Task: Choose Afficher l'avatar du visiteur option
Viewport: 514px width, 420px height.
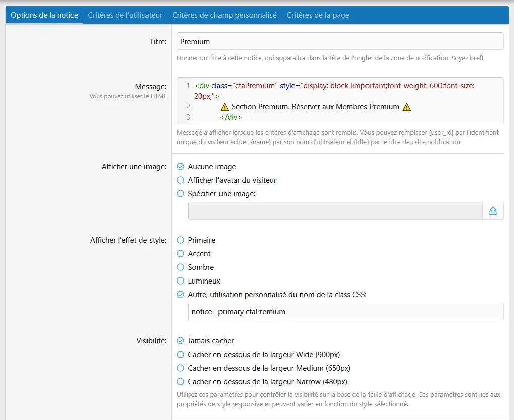Action: tap(181, 180)
